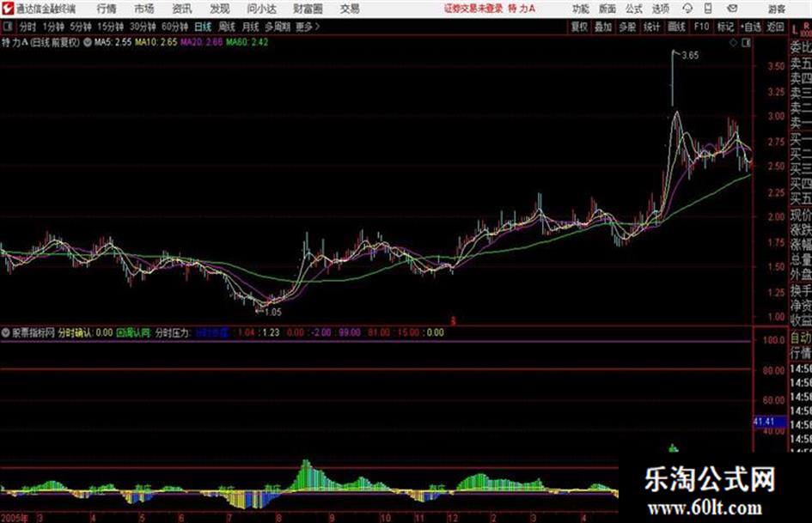Click the 多股 multi-stock button
The image size is (812, 523).
pyautogui.click(x=627, y=27)
